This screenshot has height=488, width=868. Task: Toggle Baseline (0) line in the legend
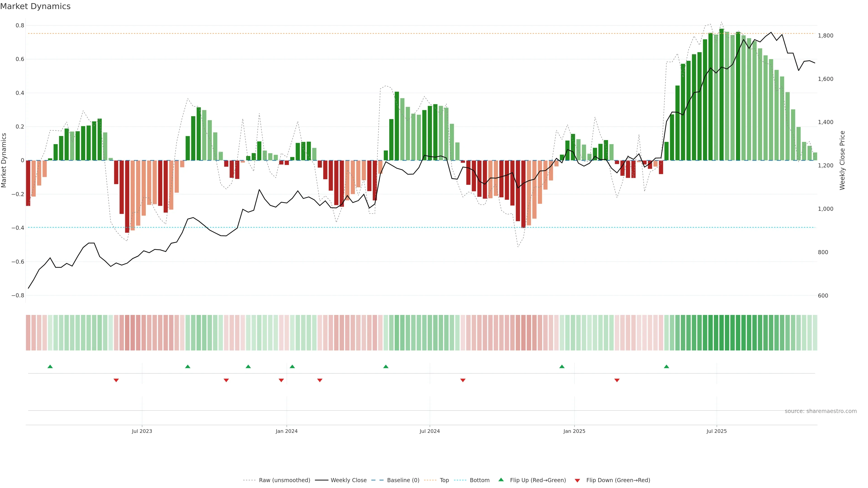(x=403, y=480)
